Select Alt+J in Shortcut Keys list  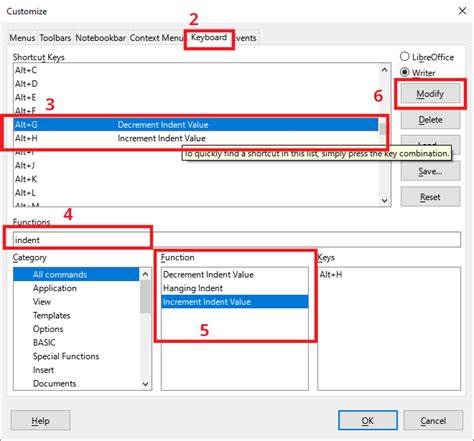pyautogui.click(x=196, y=165)
